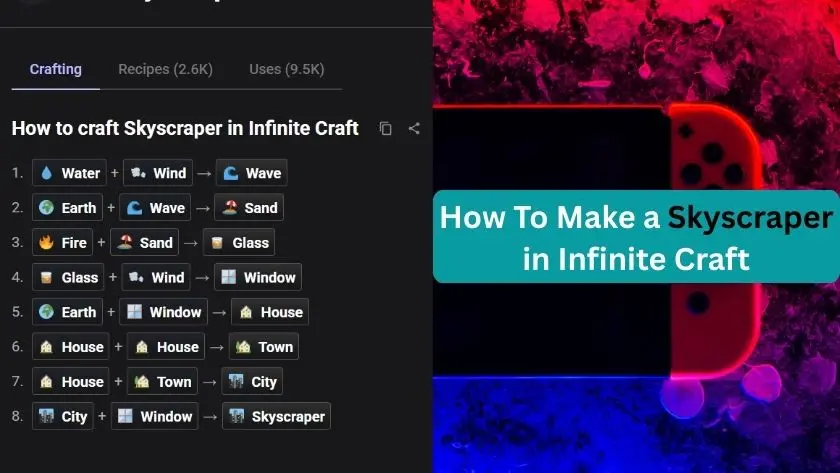
Task: Click the Wave ingredient in step 2
Action: (x=155, y=207)
